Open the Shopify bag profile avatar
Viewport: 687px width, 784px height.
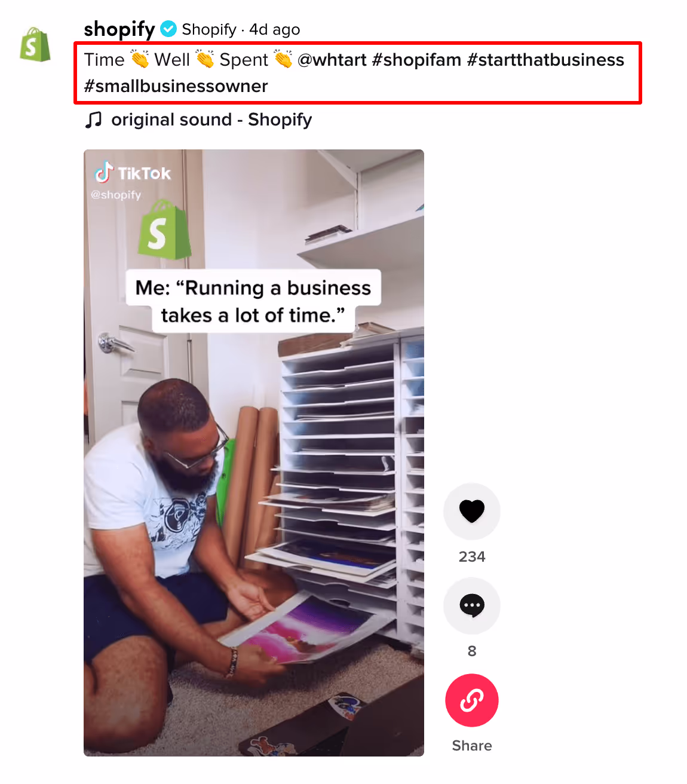(x=35, y=45)
